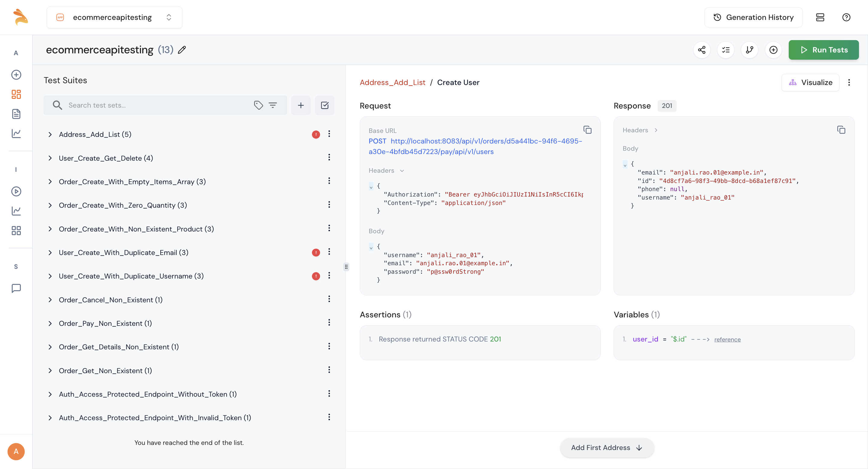Open the ecommerceapitesting project switcher

(114, 17)
